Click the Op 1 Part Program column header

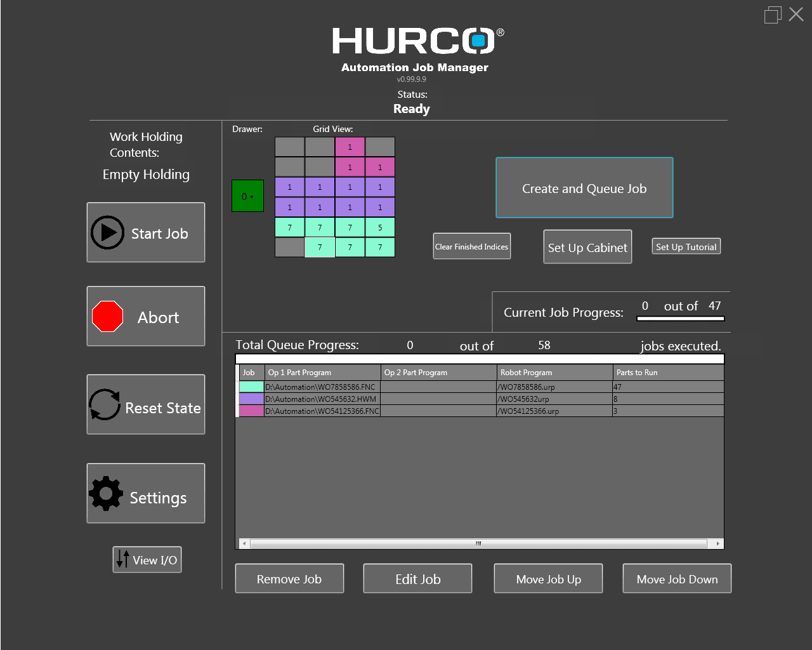point(322,373)
